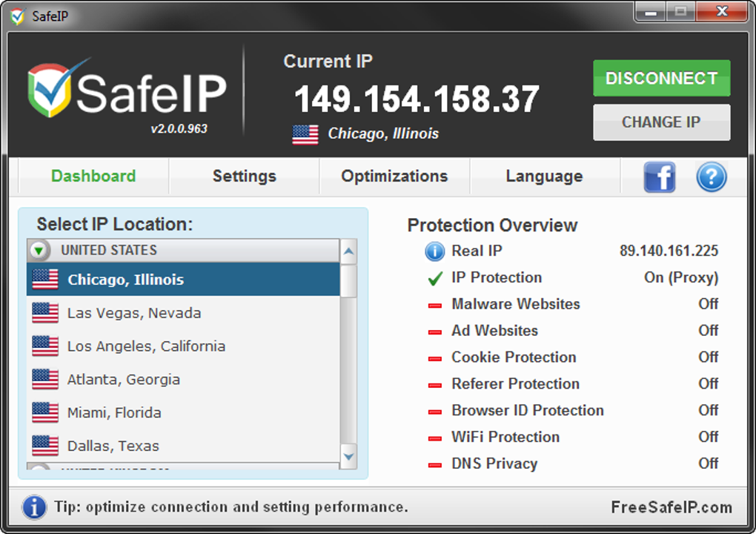Switch to the Dashboard tab

[93, 176]
